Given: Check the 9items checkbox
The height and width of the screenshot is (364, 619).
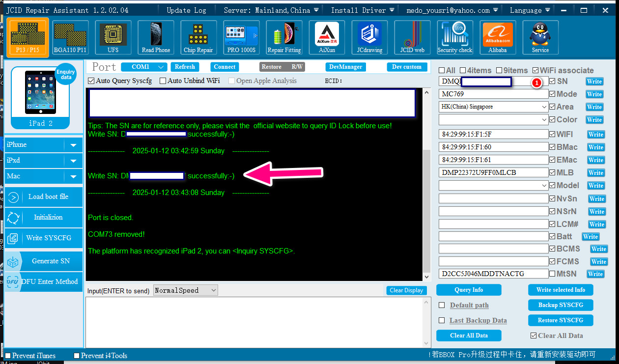Looking at the screenshot, I should pyautogui.click(x=499, y=70).
